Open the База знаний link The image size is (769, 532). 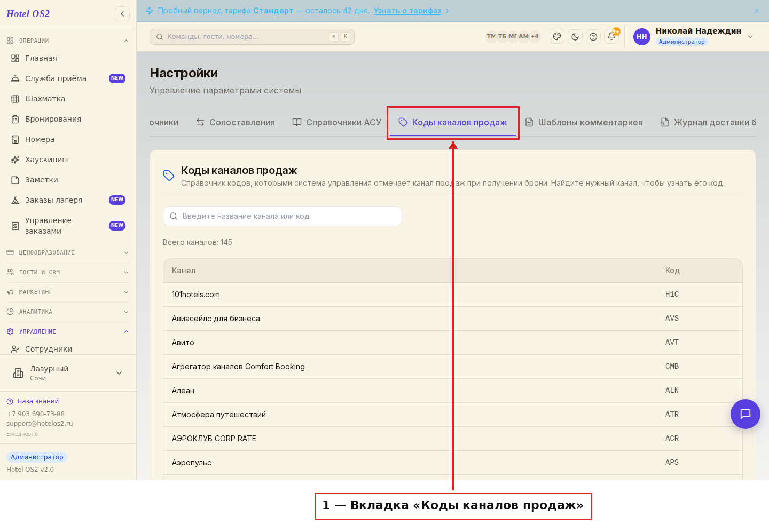tap(33, 401)
